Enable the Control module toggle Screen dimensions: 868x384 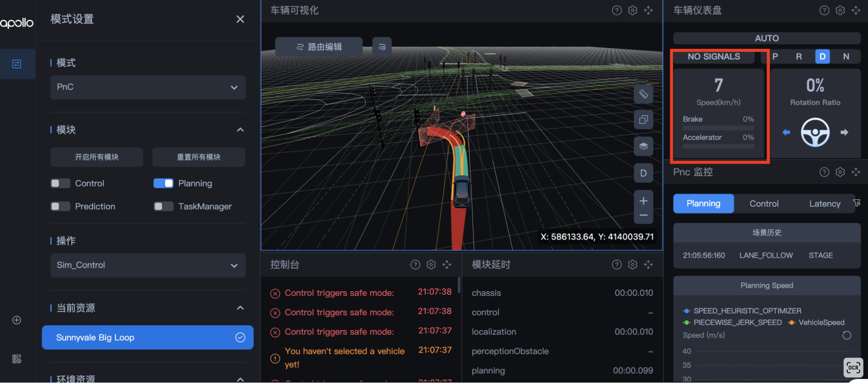[60, 183]
